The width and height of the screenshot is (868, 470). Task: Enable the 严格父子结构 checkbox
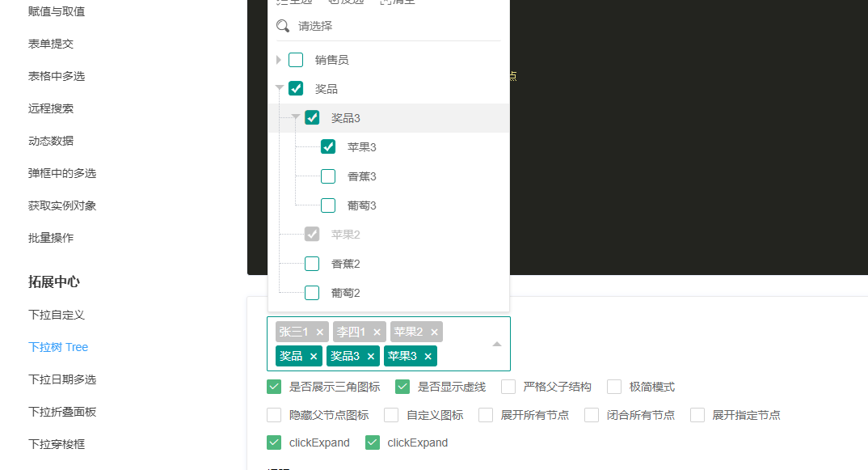(x=508, y=387)
